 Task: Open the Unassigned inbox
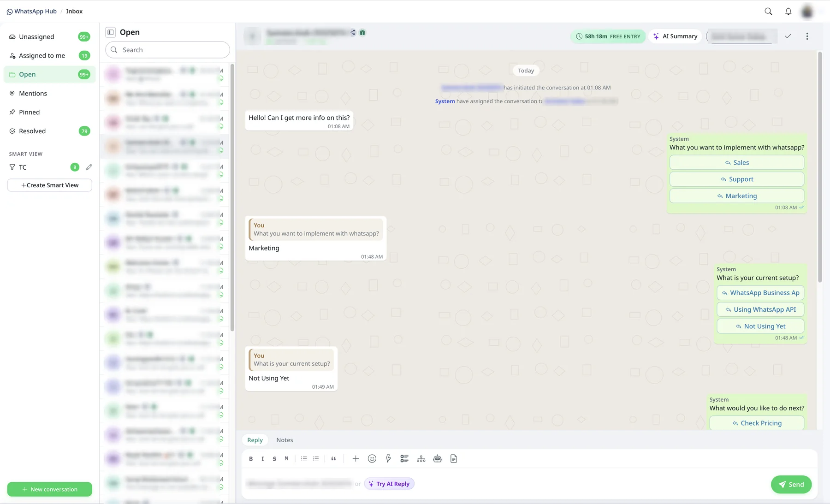(x=50, y=37)
